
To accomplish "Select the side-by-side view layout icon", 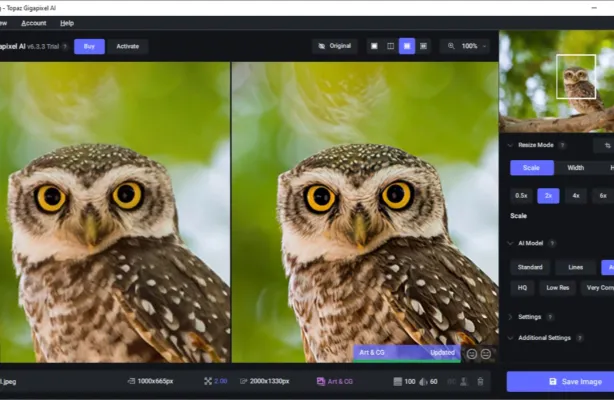I will 407,46.
